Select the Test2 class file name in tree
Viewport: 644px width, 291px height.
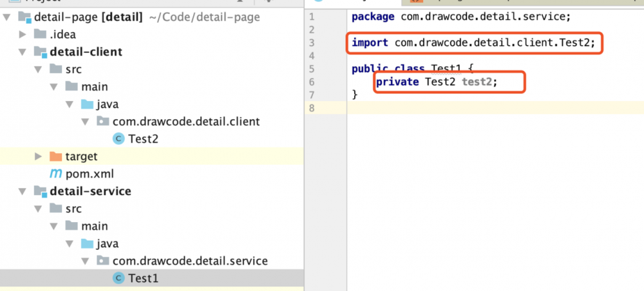coord(144,139)
